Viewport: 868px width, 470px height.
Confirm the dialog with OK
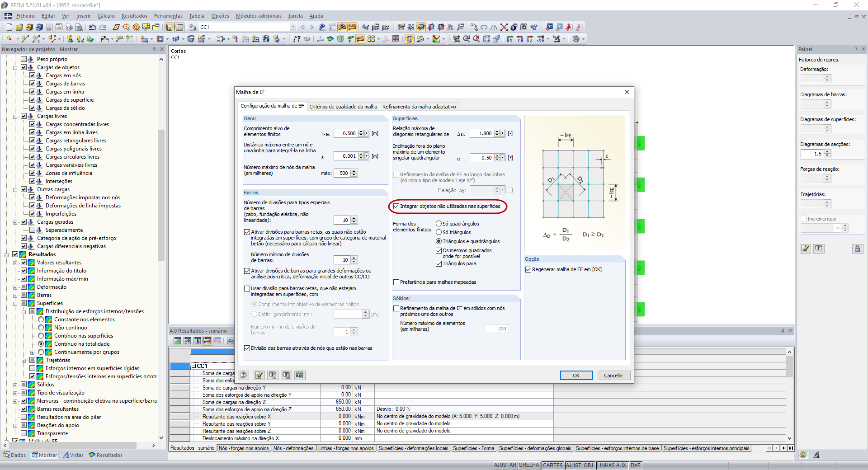pos(576,376)
